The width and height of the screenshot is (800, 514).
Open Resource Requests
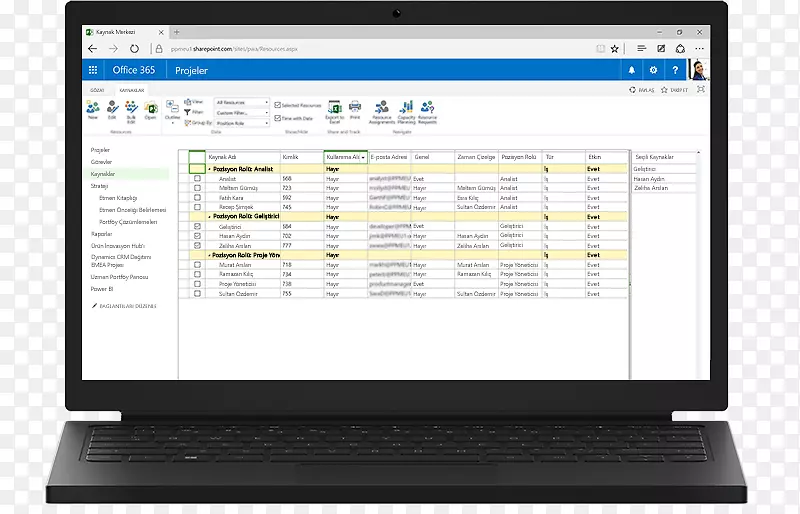(428, 107)
